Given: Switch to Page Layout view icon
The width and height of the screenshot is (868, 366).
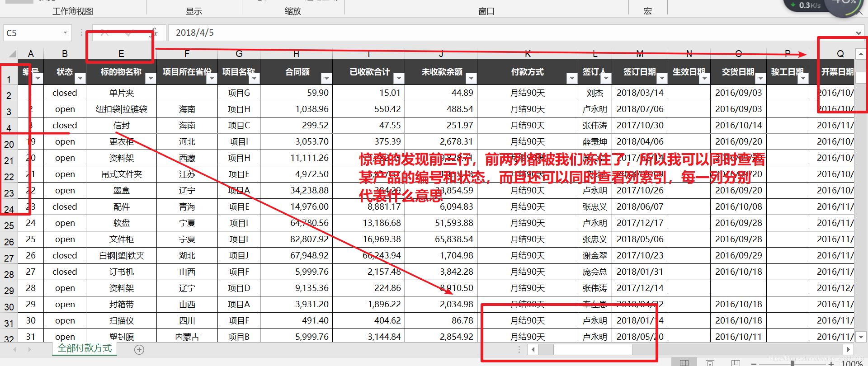Looking at the screenshot, I should point(710,363).
